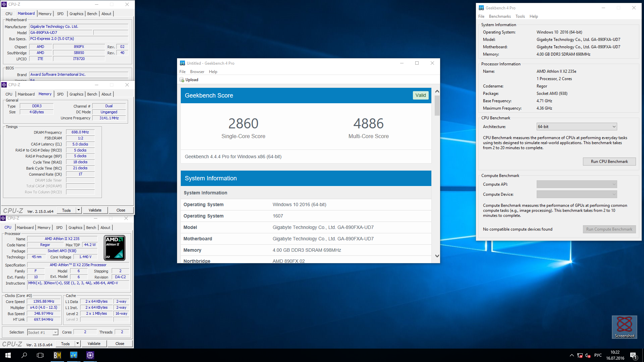Click the top CPU-Z window title icon
This screenshot has height=362, width=644.
click(4, 4)
